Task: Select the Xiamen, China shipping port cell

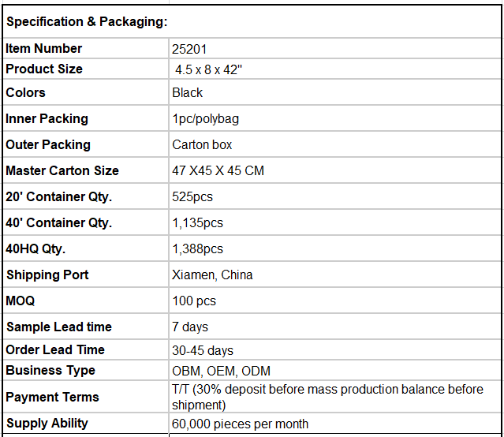Action: click(334, 275)
